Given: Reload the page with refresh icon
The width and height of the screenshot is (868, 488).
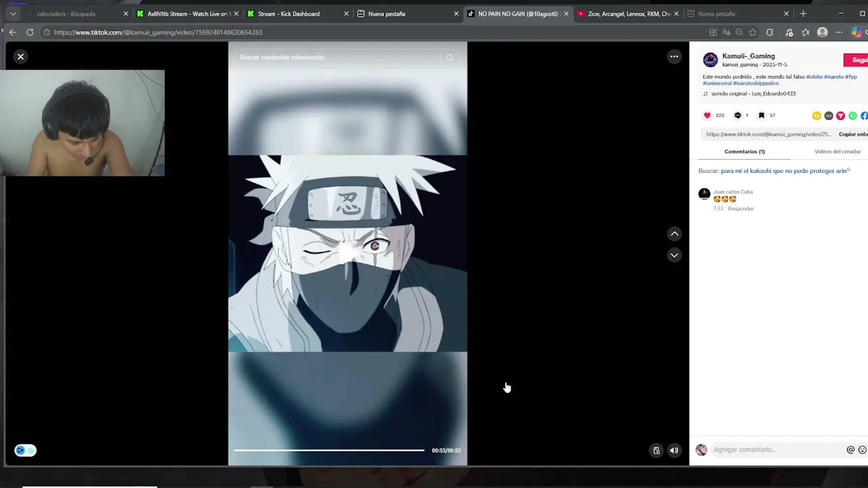Looking at the screenshot, I should pos(30,33).
